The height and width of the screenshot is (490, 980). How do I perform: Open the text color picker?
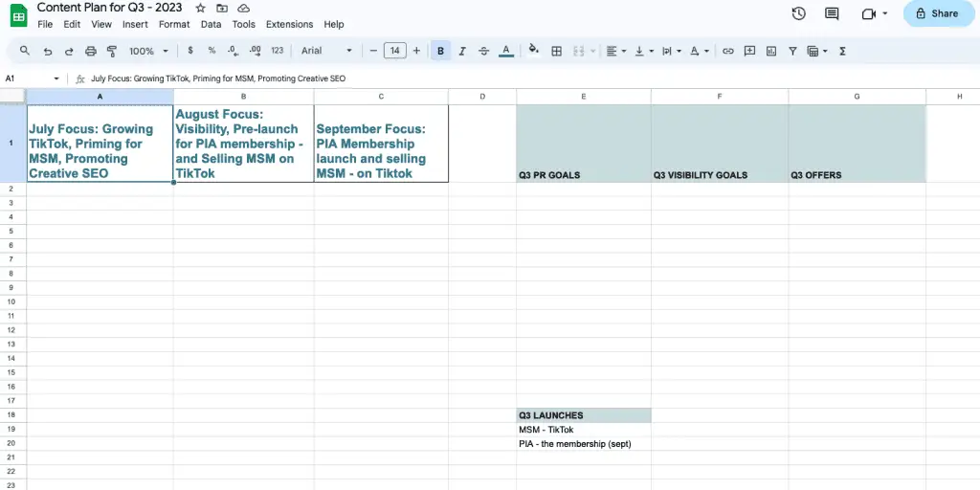pyautogui.click(x=506, y=52)
